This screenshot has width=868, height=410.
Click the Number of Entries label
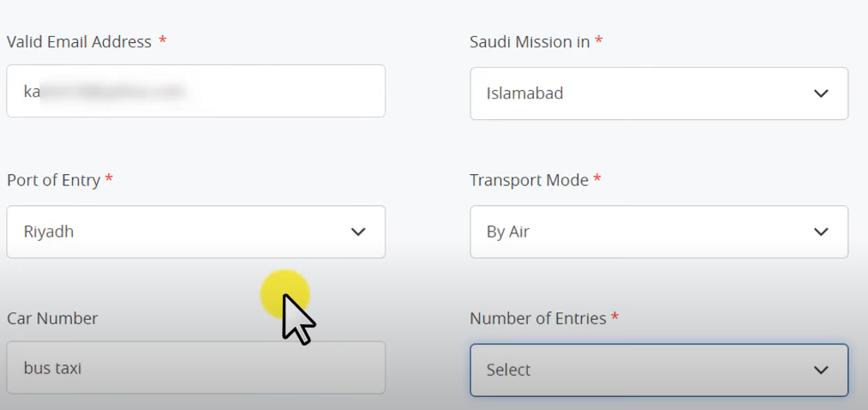click(x=538, y=318)
